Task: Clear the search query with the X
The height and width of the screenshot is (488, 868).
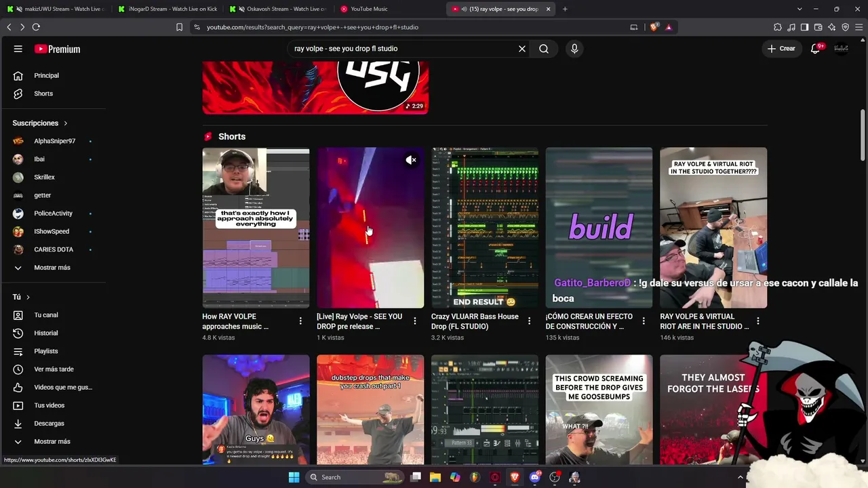Action: pos(522,49)
